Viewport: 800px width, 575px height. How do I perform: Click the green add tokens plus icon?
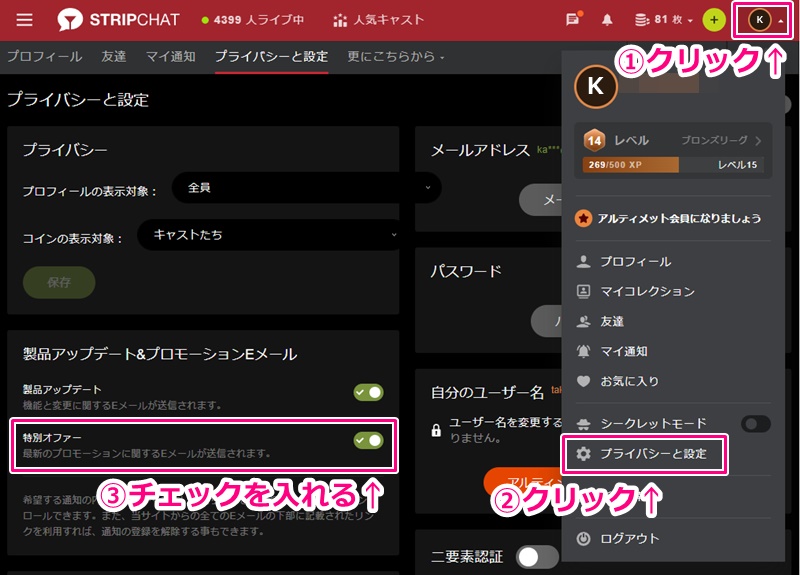pyautogui.click(x=713, y=20)
